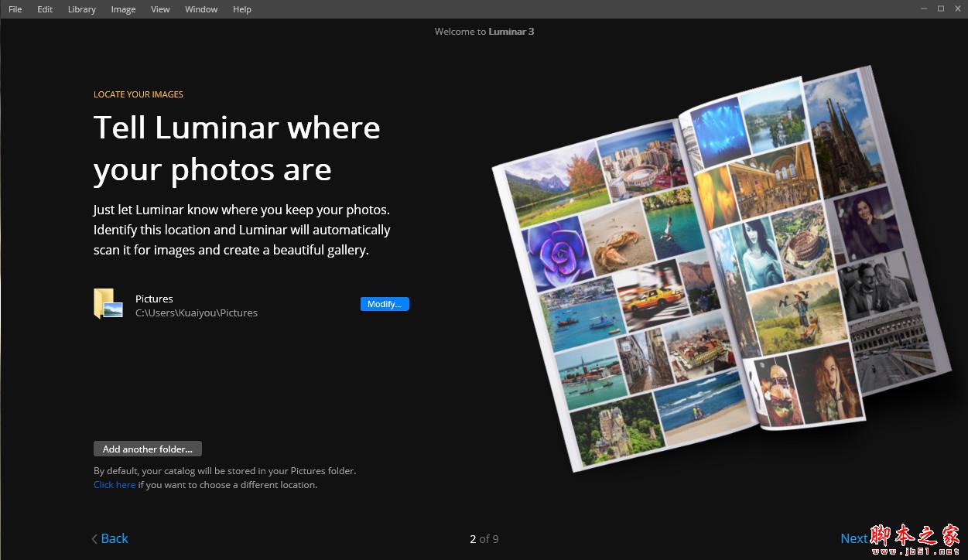Open the File menu
968x560 pixels.
tap(15, 9)
